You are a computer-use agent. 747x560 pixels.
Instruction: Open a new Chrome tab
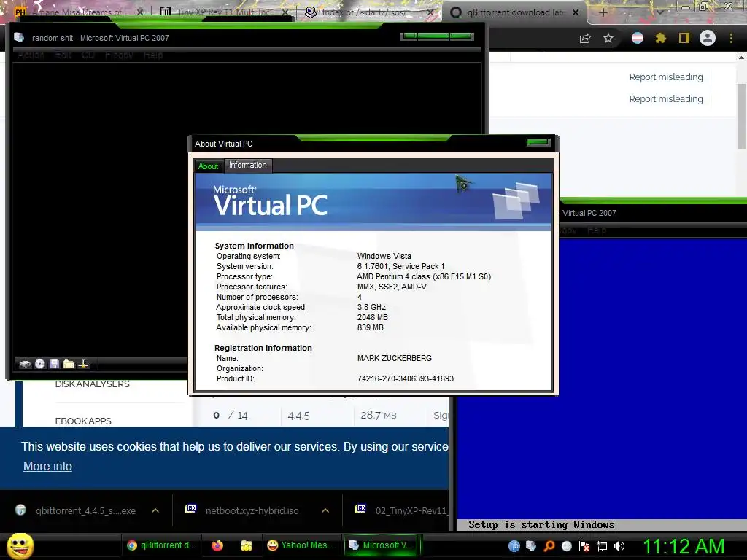(603, 12)
